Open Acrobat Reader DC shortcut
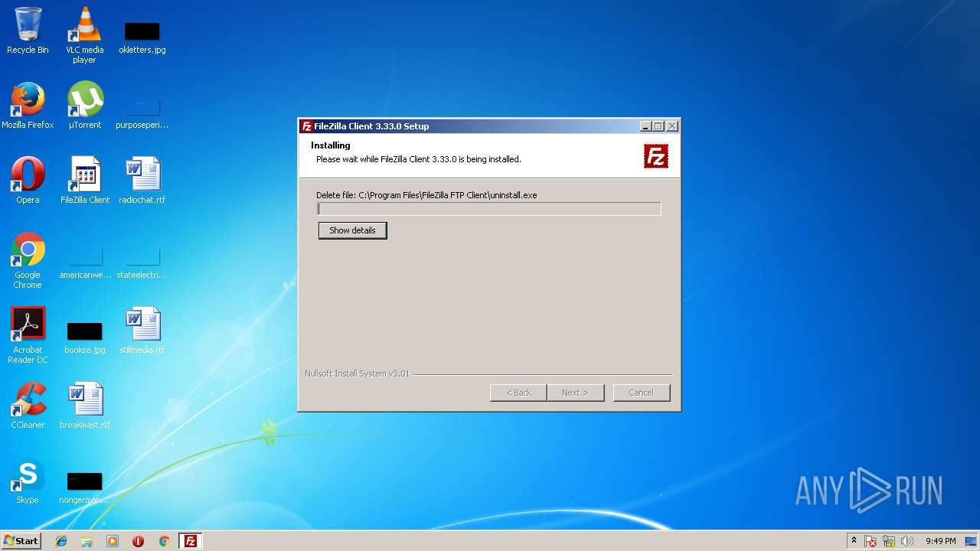The width and height of the screenshot is (980, 551). tap(28, 335)
